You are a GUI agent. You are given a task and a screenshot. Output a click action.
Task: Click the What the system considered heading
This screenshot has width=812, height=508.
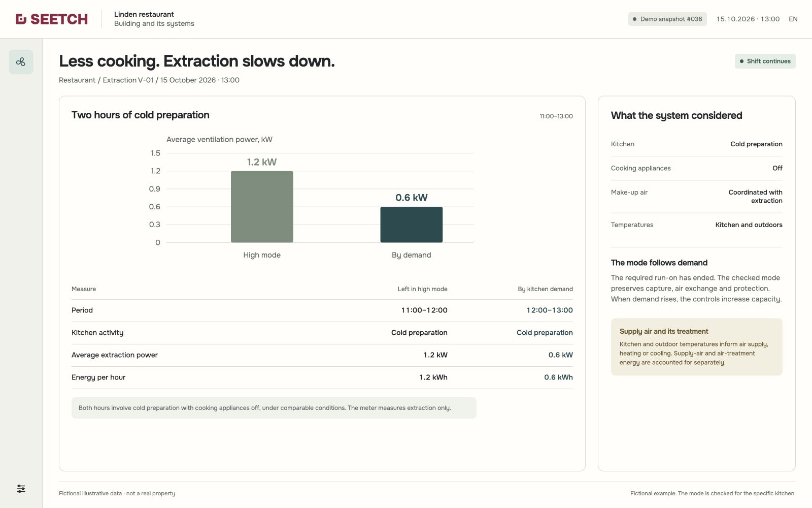point(676,116)
